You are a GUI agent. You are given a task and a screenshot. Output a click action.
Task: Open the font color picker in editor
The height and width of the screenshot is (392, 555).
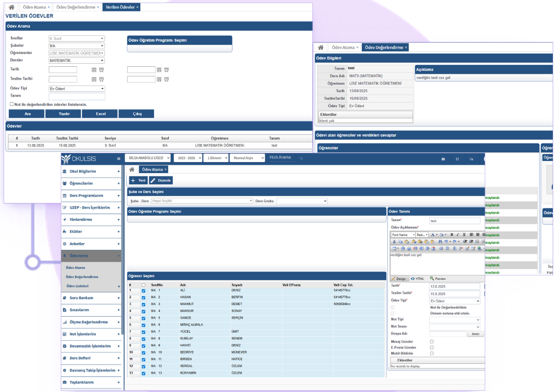[x=433, y=235]
